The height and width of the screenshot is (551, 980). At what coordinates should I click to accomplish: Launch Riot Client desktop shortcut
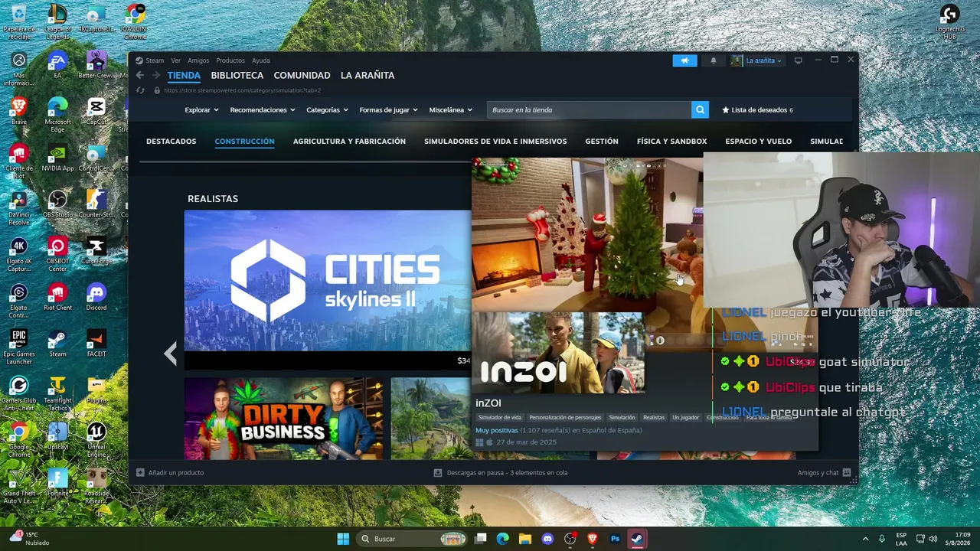tap(57, 297)
